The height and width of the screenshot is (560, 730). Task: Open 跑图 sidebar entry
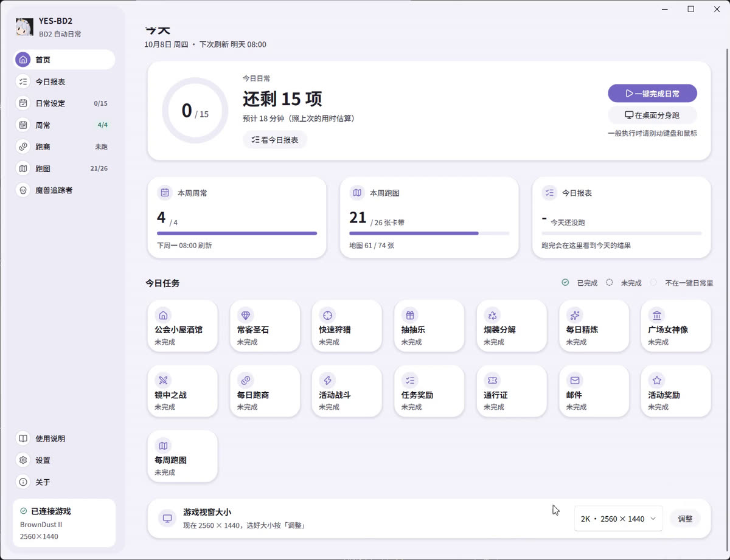point(64,168)
